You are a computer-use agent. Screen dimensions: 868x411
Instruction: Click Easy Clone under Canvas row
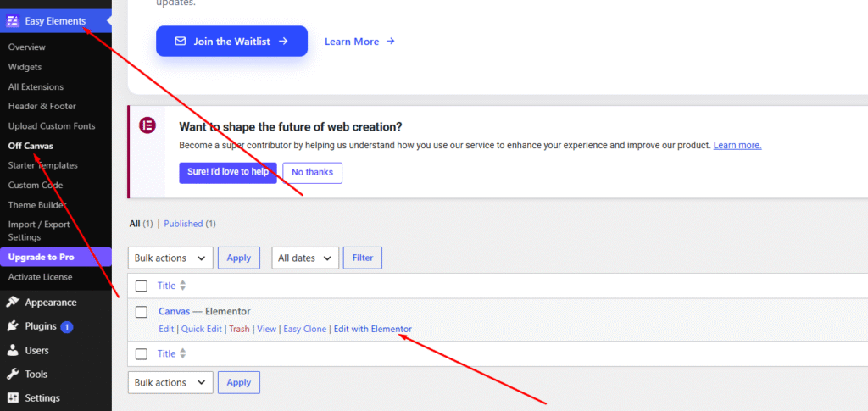click(x=305, y=329)
